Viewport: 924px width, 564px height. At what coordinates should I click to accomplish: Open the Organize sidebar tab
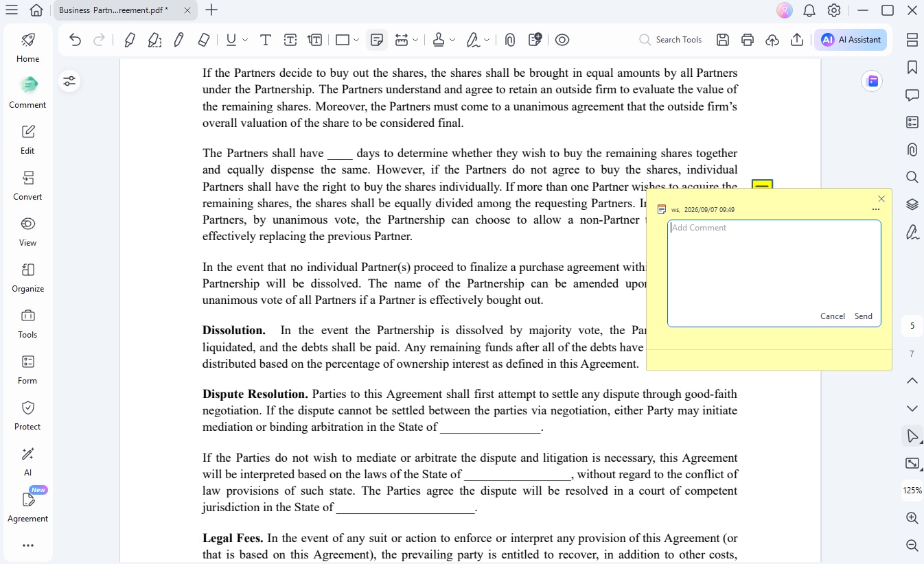click(x=28, y=277)
